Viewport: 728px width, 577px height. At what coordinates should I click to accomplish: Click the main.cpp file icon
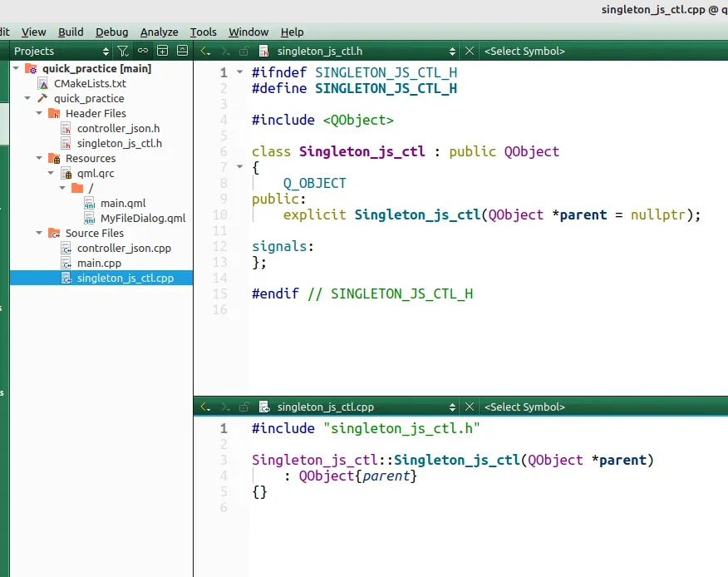coord(66,264)
